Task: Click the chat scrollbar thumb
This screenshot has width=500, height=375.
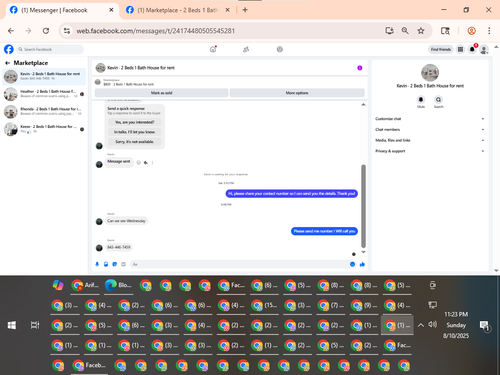Action: pos(363,206)
